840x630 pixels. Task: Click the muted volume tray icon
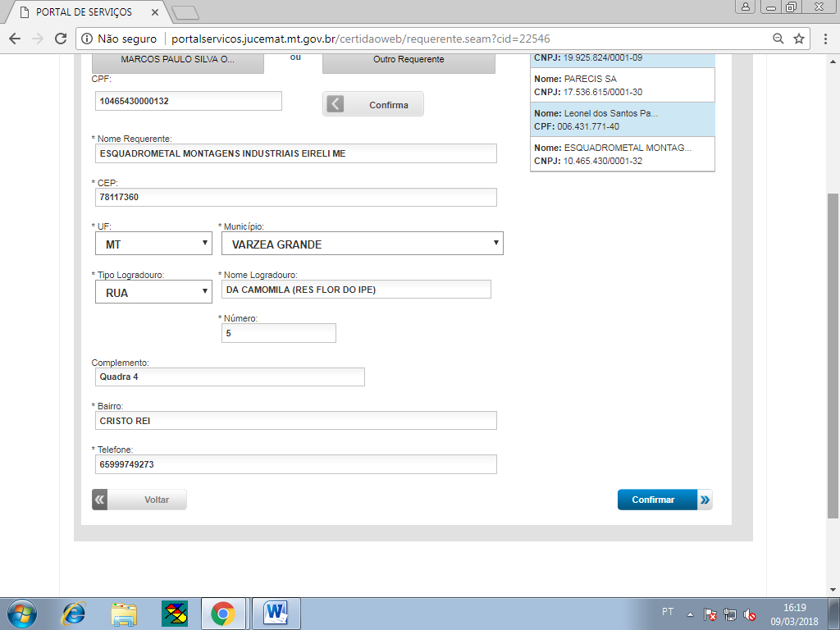tap(750, 614)
